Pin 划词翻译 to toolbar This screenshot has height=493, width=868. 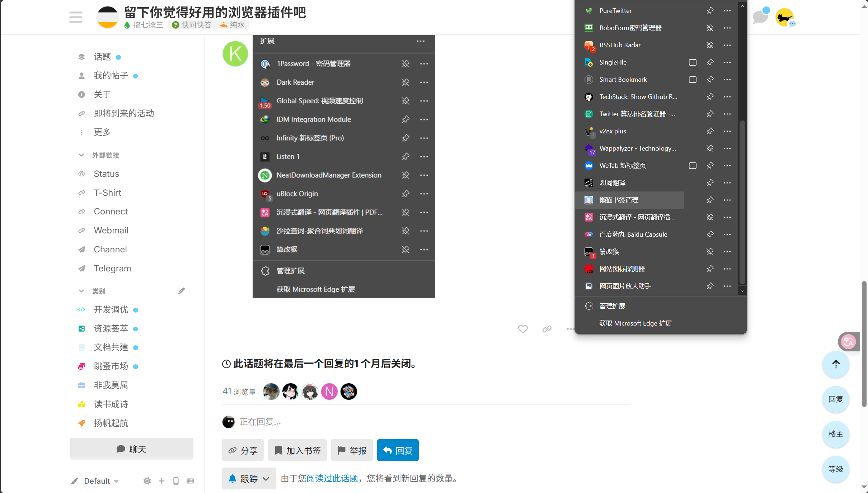[710, 183]
